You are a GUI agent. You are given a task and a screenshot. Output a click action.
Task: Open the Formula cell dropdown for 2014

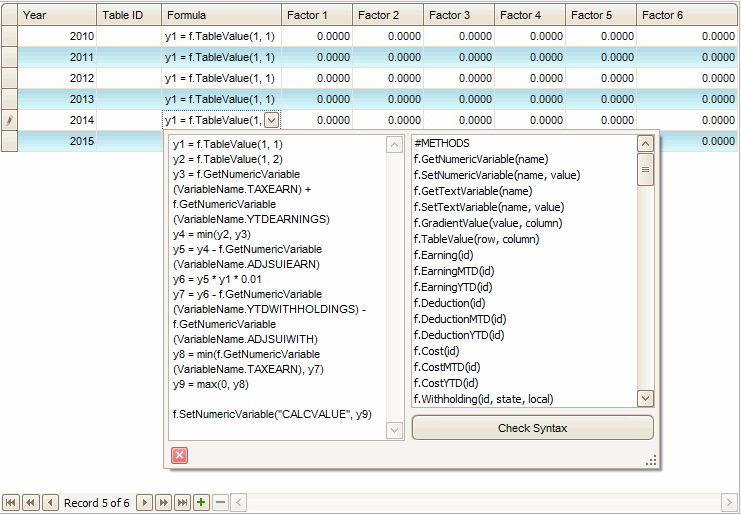click(x=272, y=120)
